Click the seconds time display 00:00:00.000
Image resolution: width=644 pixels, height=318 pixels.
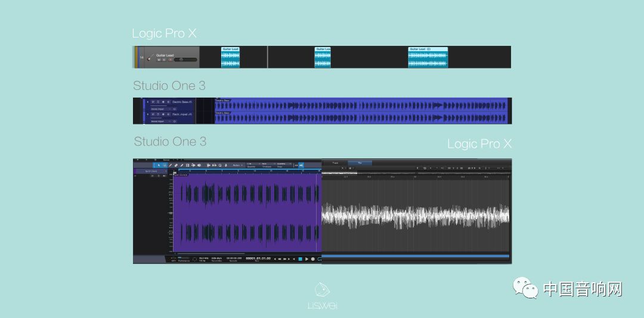234,258
